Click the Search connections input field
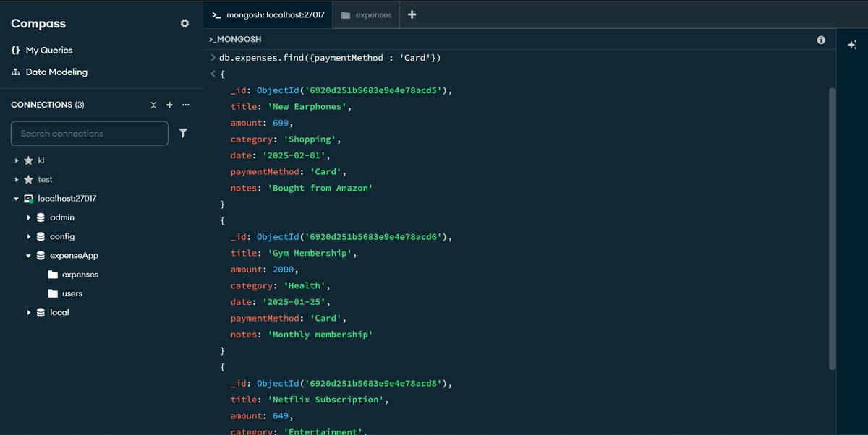 click(89, 133)
